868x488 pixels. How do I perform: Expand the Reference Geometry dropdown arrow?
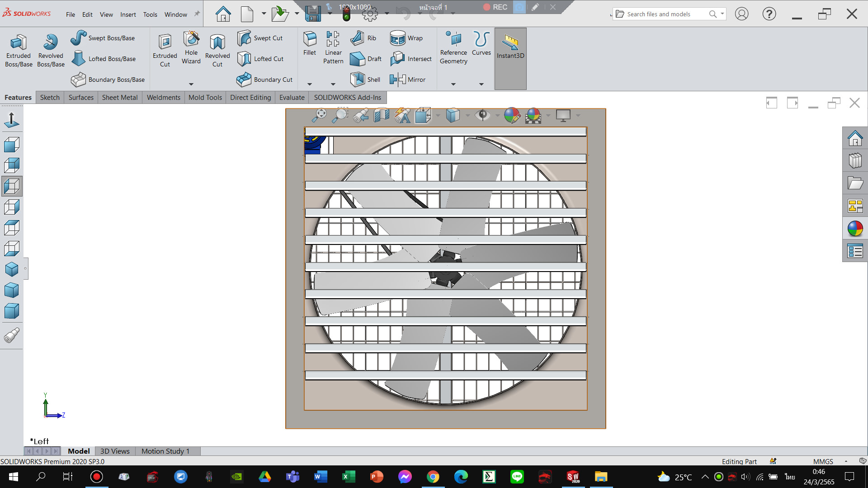coord(453,84)
